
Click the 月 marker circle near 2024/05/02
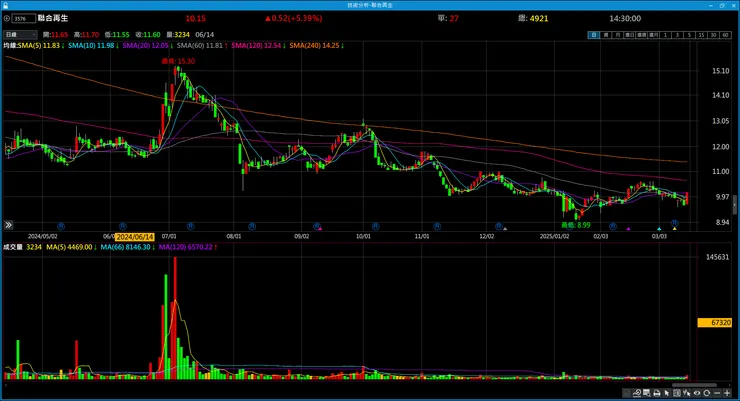61,226
